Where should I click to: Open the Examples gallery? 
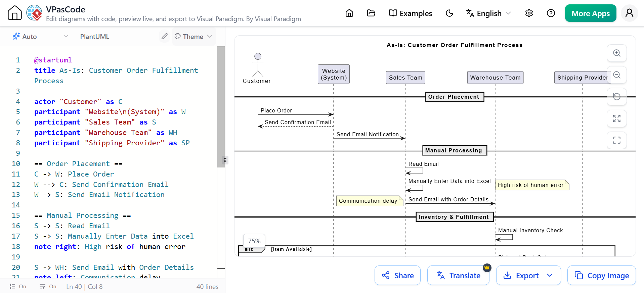(411, 13)
